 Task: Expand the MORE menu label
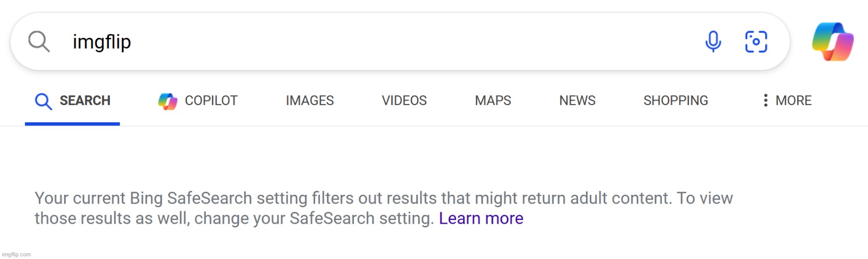click(x=793, y=100)
